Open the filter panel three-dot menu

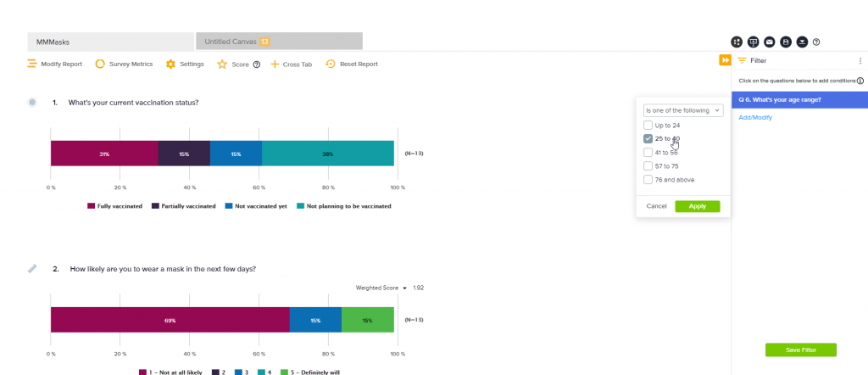pos(860,61)
